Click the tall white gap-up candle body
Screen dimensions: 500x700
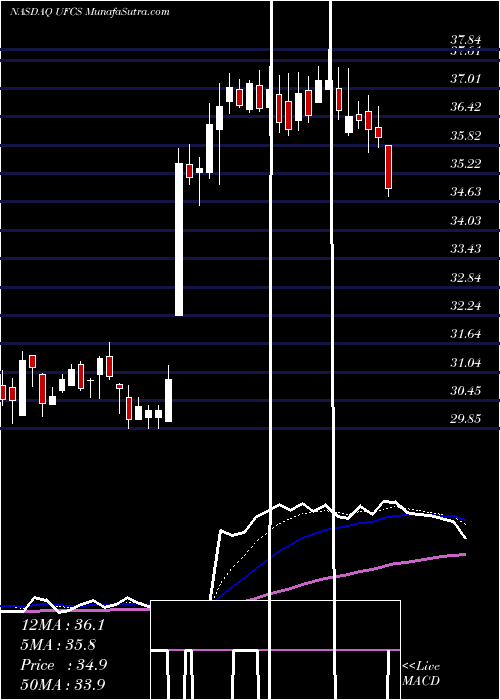(x=179, y=239)
